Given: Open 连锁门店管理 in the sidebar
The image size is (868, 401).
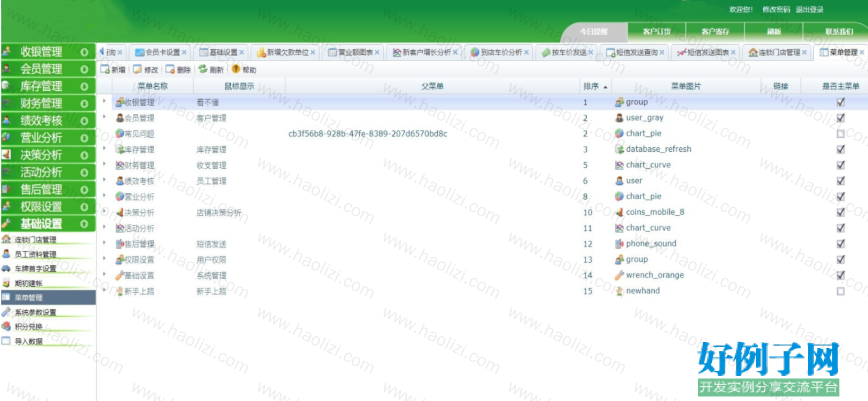Looking at the screenshot, I should [35, 239].
